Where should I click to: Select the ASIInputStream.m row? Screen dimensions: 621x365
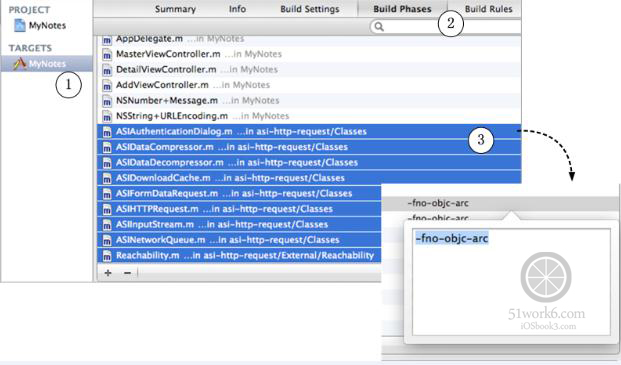(239, 224)
